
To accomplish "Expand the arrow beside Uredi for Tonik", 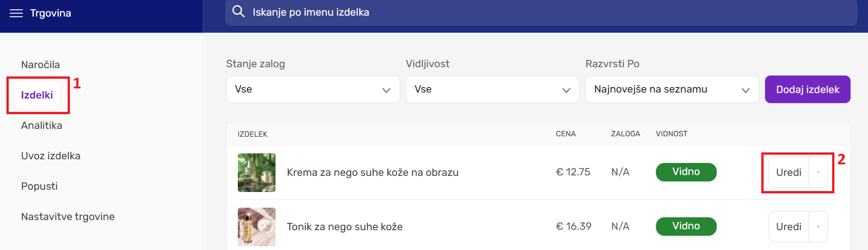I will (818, 227).
